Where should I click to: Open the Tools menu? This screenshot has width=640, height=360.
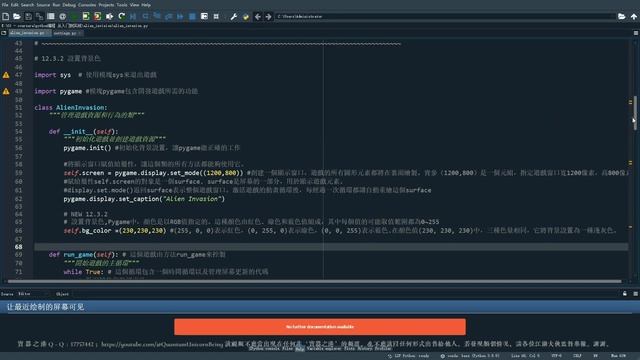pos(122,5)
